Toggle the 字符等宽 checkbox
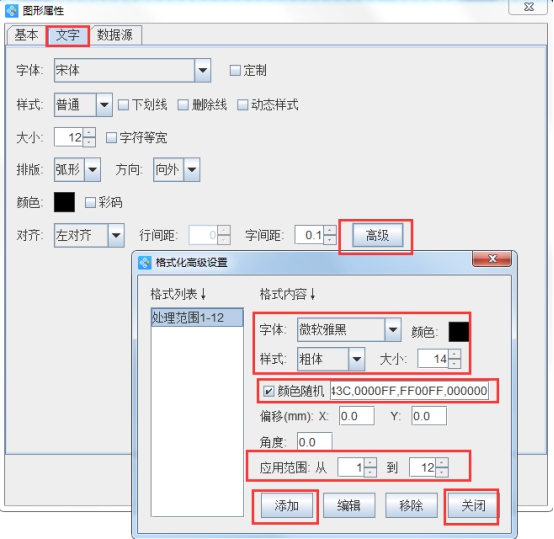The image size is (554, 539). click(x=111, y=137)
